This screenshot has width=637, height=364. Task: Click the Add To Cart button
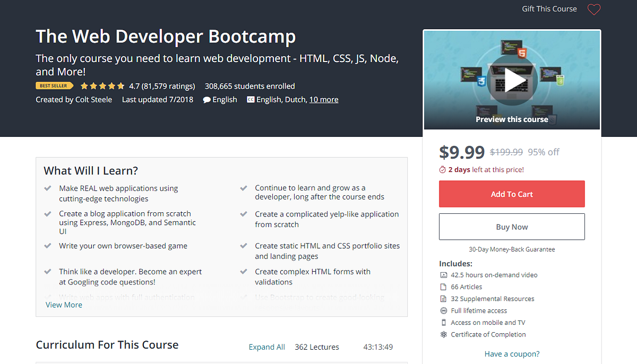tap(511, 194)
